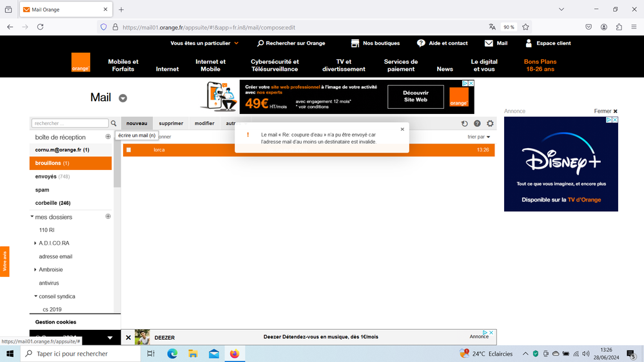Open TV et divertissement menu
Screen dimensions: 644x362
point(344,65)
